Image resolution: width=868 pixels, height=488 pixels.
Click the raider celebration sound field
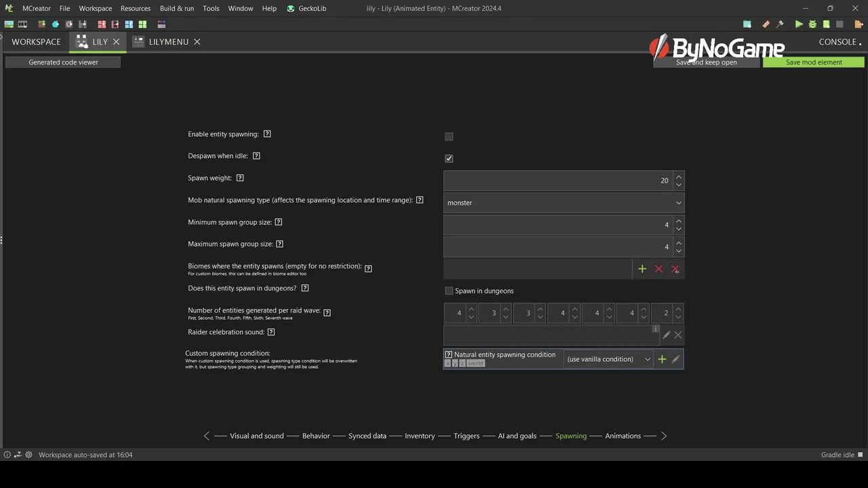coord(551,335)
